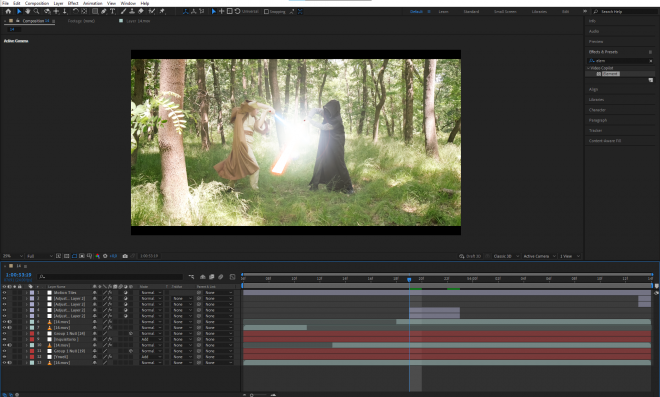Select the Selection (arrow) tool
This screenshot has width=660, height=397.
coord(19,11)
